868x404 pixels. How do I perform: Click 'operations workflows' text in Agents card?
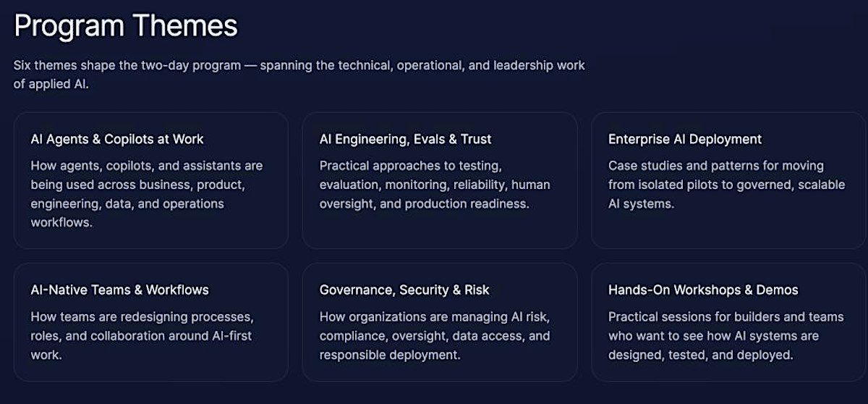(127, 213)
